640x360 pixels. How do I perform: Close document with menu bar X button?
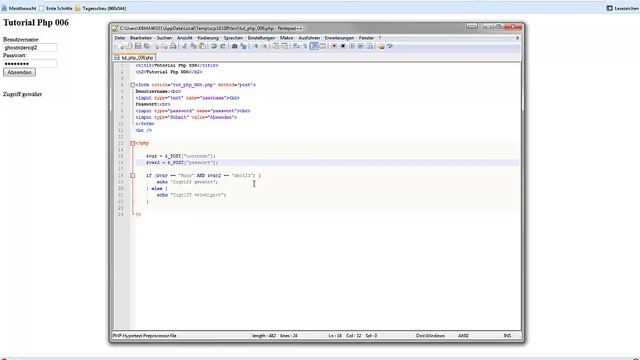point(518,38)
